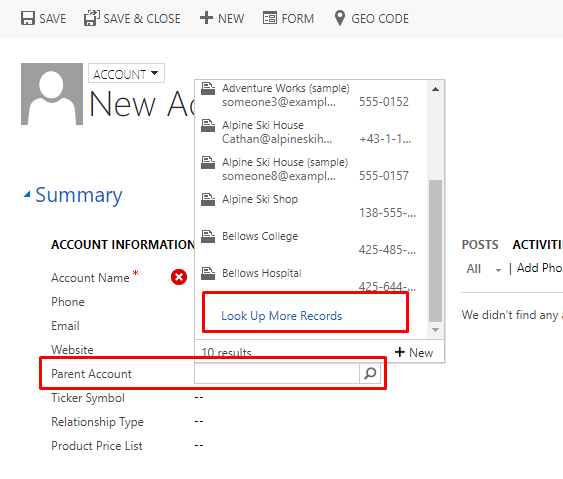Click the plus icon for New record
The width and height of the screenshot is (563, 479).
click(206, 18)
